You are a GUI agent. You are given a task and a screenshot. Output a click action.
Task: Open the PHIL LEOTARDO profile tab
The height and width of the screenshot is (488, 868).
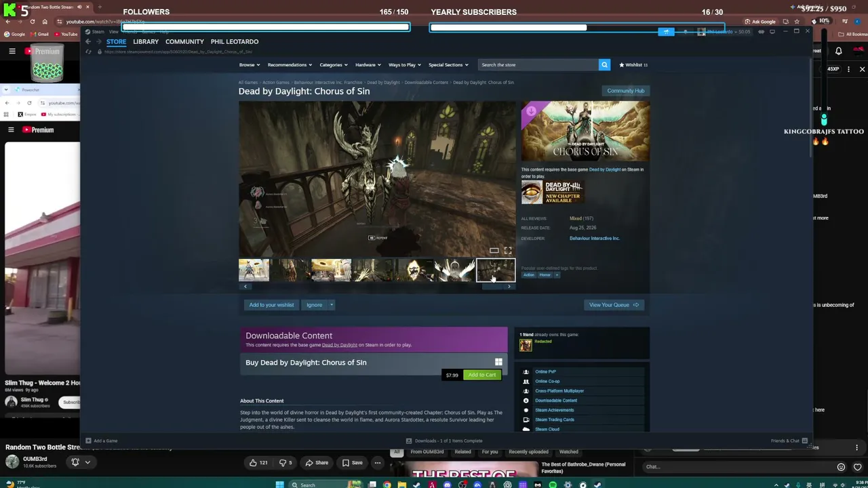pyautogui.click(x=235, y=41)
